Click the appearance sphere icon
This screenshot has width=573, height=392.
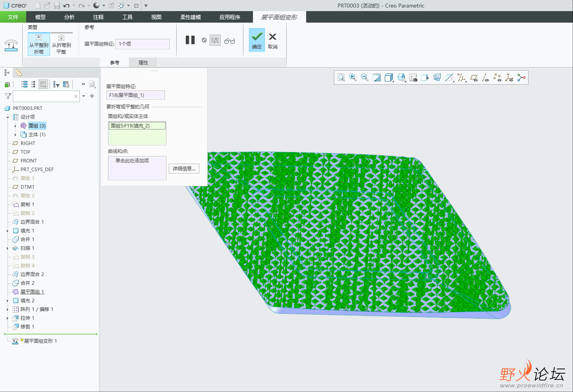[96, 6]
